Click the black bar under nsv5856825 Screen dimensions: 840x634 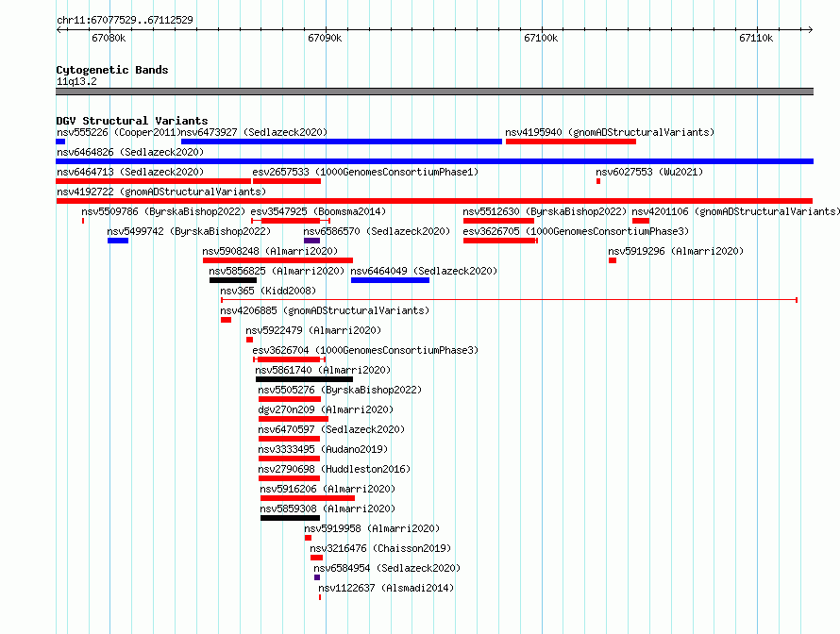coord(233,280)
